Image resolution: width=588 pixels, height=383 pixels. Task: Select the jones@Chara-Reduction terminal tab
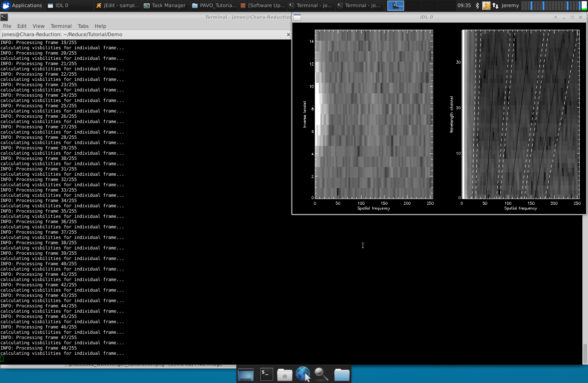coord(146,34)
